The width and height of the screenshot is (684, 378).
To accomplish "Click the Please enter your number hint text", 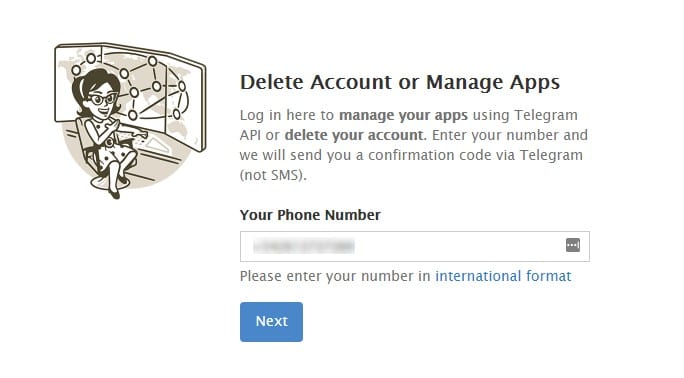I will (x=335, y=276).
